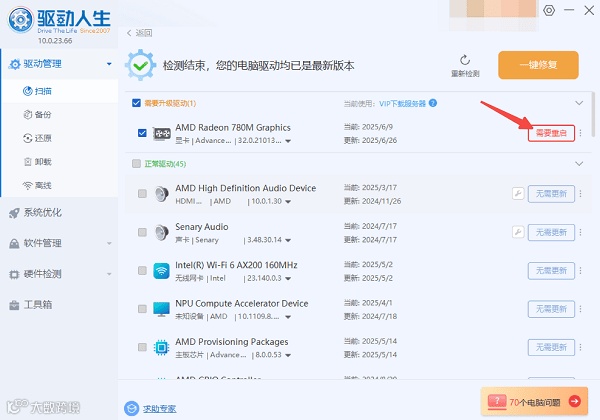Click 无需更新 button for NPU Compute Accelerator
600x420 pixels.
551,309
